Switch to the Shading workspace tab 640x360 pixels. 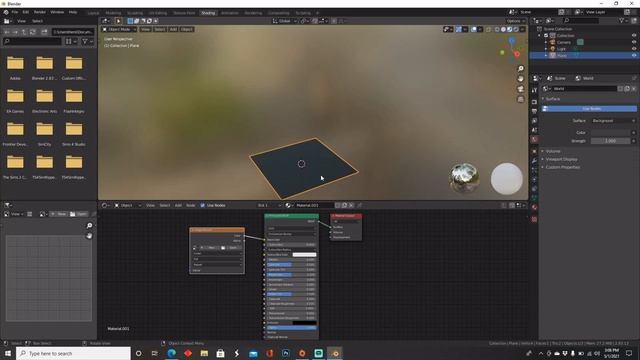pyautogui.click(x=208, y=13)
